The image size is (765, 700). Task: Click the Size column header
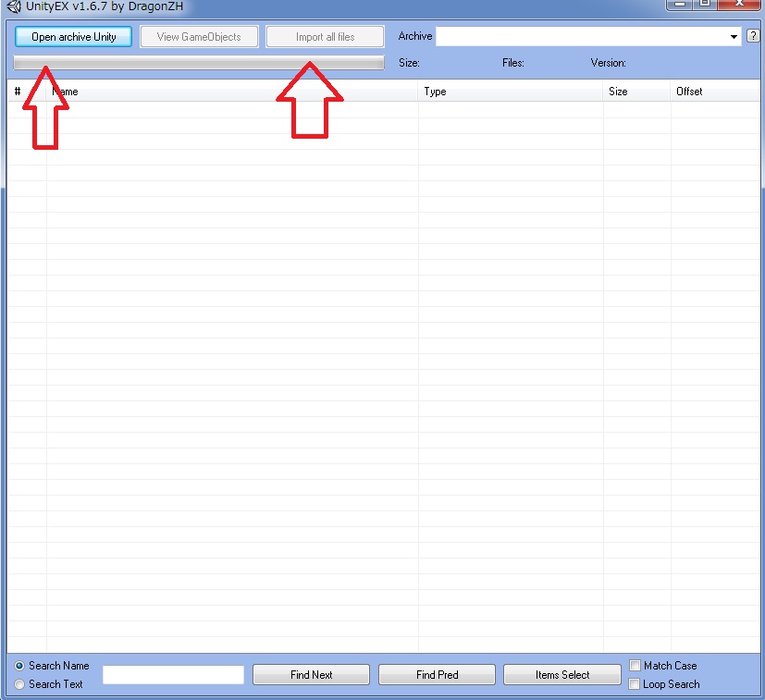pyautogui.click(x=636, y=92)
